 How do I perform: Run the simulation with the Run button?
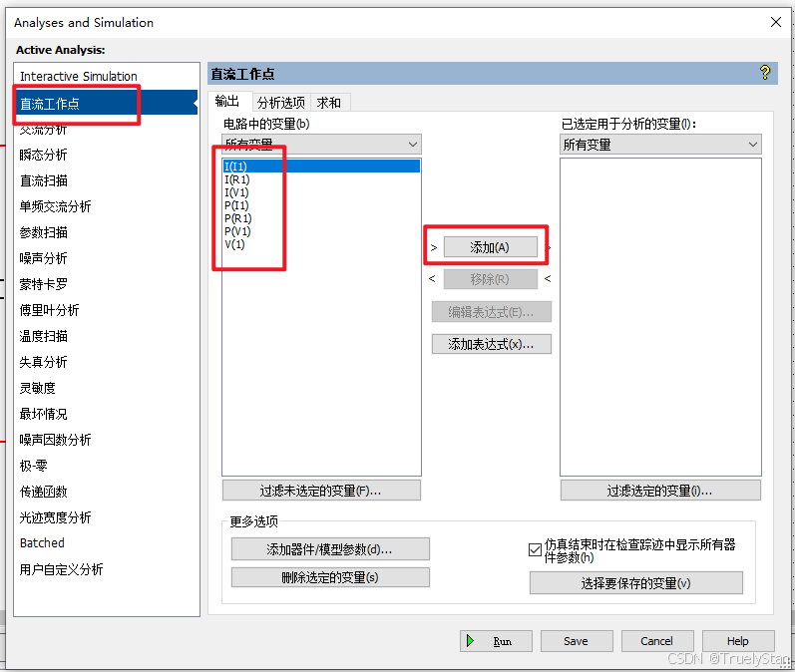pyautogui.click(x=496, y=641)
